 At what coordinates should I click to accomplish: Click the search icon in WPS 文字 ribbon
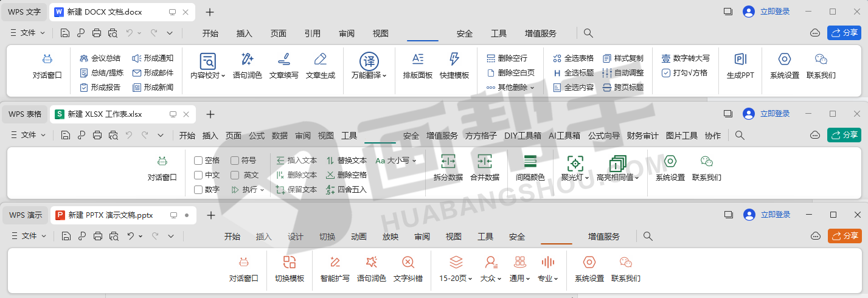[x=588, y=33]
